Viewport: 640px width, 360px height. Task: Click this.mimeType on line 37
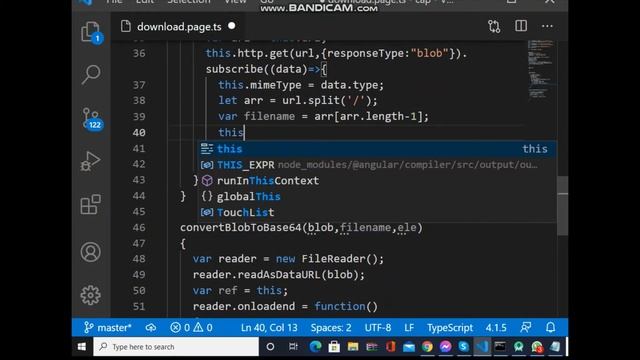click(260, 85)
